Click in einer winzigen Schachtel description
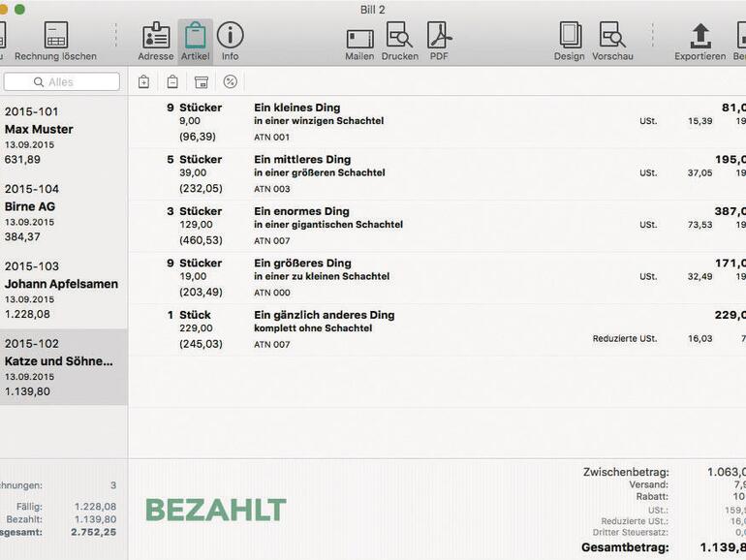Image resolution: width=746 pixels, height=560 pixels. point(319,121)
